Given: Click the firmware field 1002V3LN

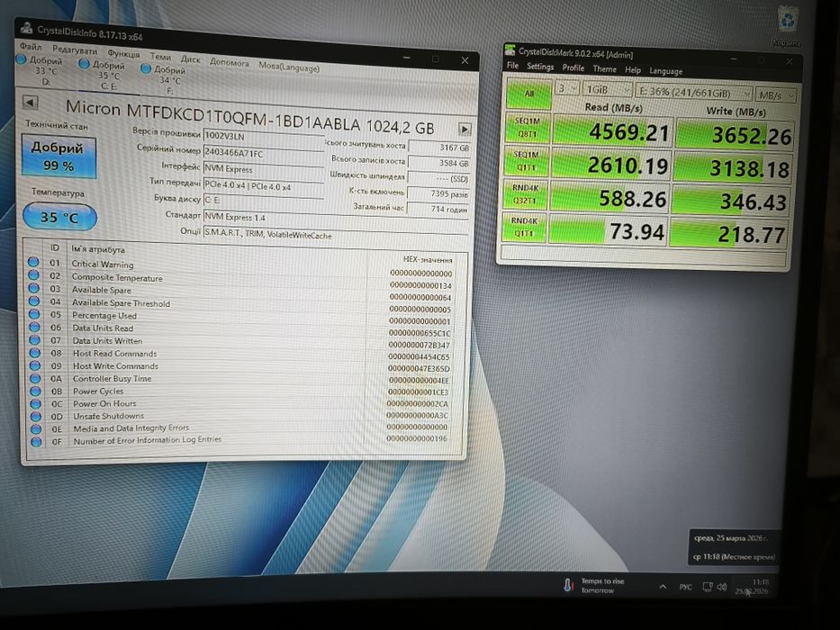Looking at the screenshot, I should [x=263, y=137].
